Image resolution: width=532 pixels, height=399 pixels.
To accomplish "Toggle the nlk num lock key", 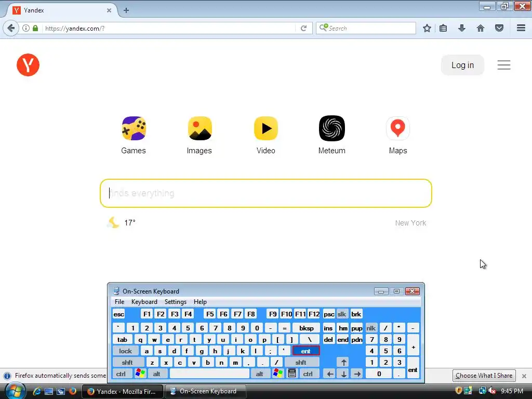I will 371,328.
